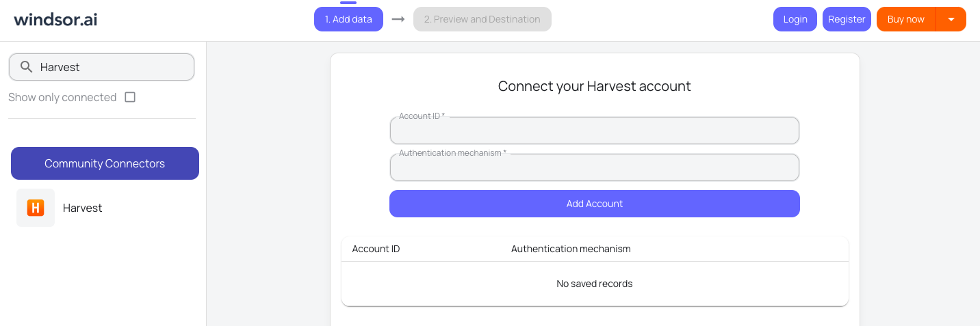The width and height of the screenshot is (980, 326).
Task: Focus the Account ID input field
Action: pos(595,131)
